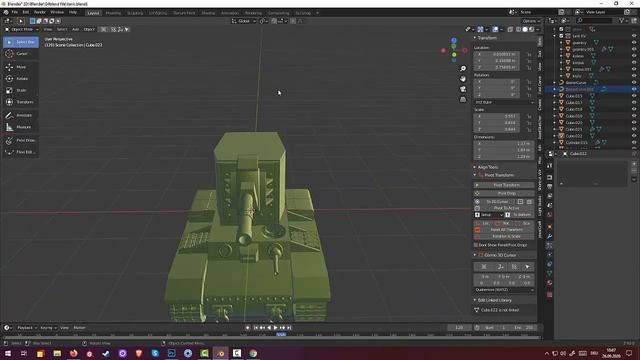
Task: Click the viewport zoom magnifier icon
Action: (463, 69)
